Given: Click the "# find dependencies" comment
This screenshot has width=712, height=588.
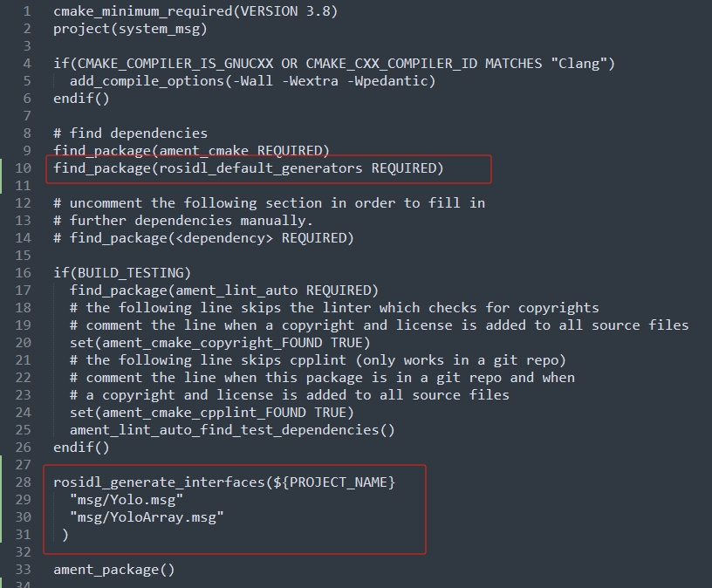Looking at the screenshot, I should click(x=130, y=133).
